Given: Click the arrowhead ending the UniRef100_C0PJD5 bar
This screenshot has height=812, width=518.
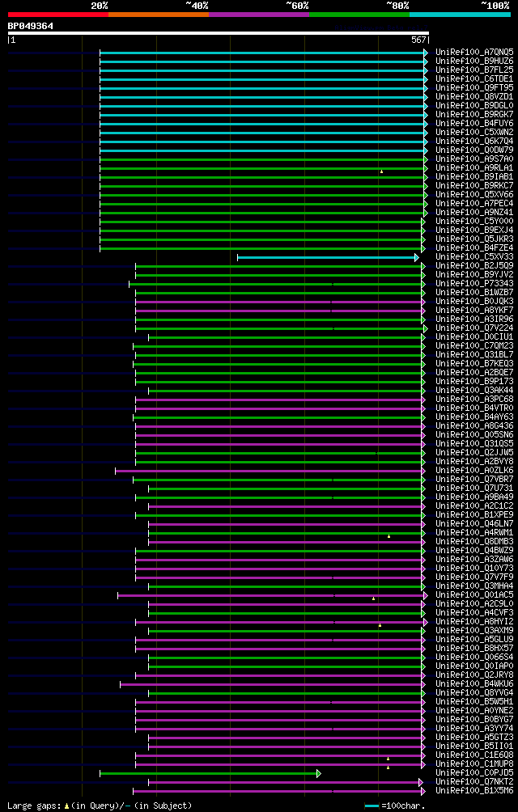Looking at the screenshot, I should pos(319,774).
